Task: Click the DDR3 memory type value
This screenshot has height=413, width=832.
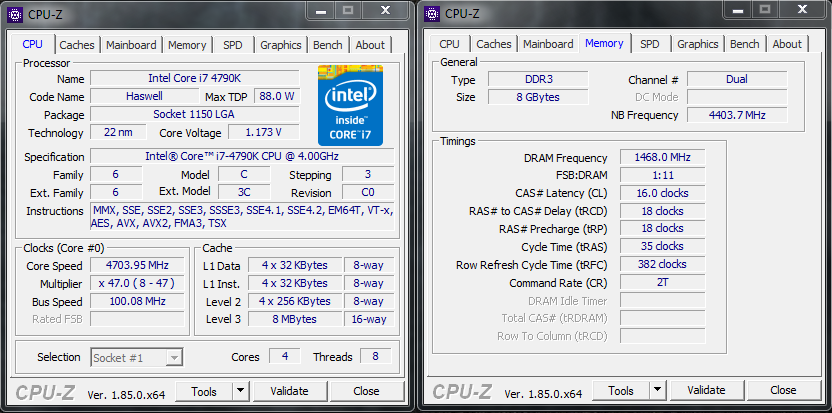Action: coord(538,79)
